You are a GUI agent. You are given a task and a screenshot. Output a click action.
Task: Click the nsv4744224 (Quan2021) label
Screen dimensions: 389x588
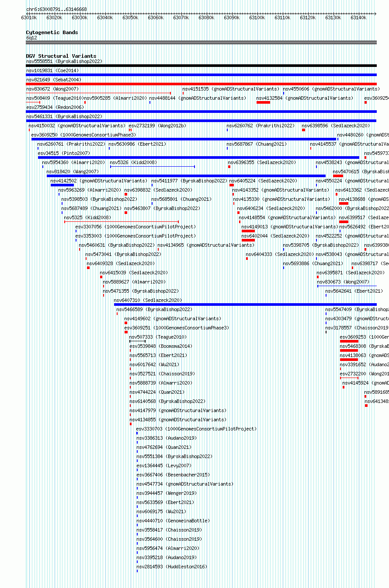pyautogui.click(x=157, y=392)
